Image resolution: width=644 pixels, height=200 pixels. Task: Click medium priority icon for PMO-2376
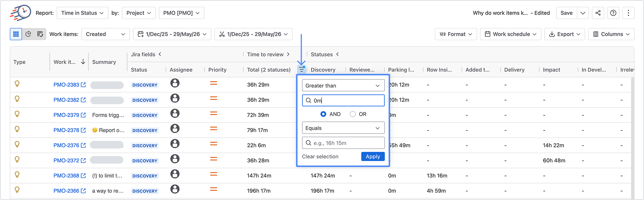click(x=214, y=144)
